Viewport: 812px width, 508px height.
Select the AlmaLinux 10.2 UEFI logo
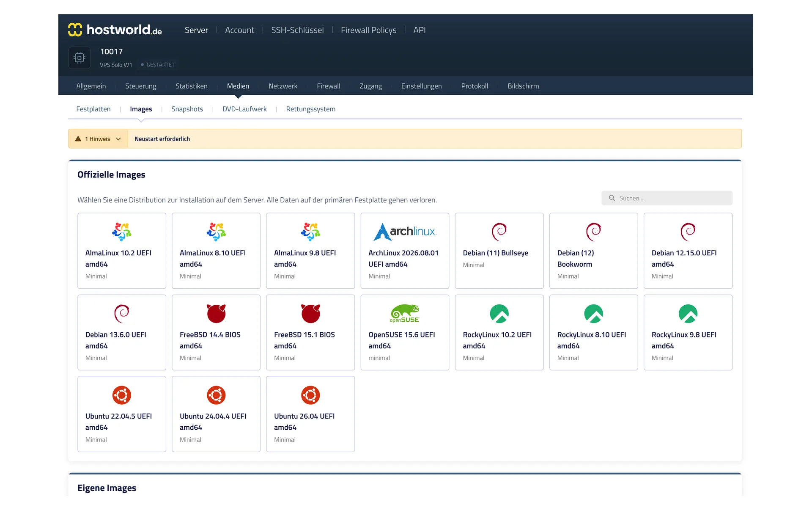[x=122, y=232]
